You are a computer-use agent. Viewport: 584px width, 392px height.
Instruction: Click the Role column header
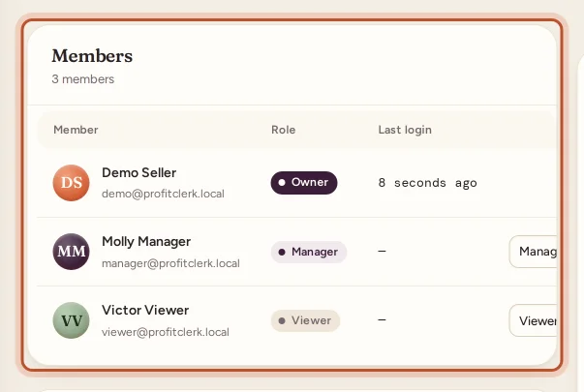click(283, 130)
